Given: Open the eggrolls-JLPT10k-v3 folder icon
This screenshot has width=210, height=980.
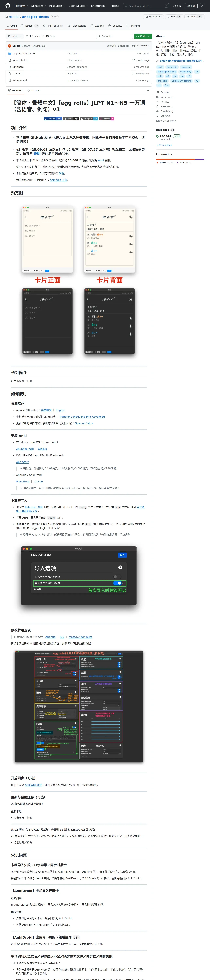Looking at the screenshot, I should click(x=9, y=54).
